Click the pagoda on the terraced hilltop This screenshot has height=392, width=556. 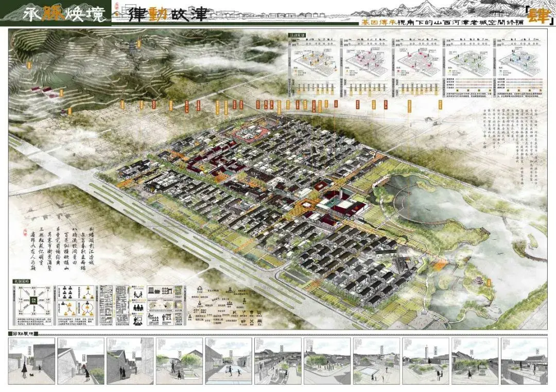tap(133, 47)
